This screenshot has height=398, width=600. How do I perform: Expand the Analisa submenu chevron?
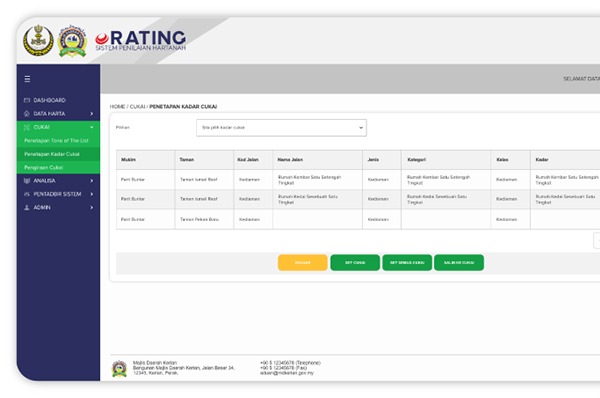(91, 181)
